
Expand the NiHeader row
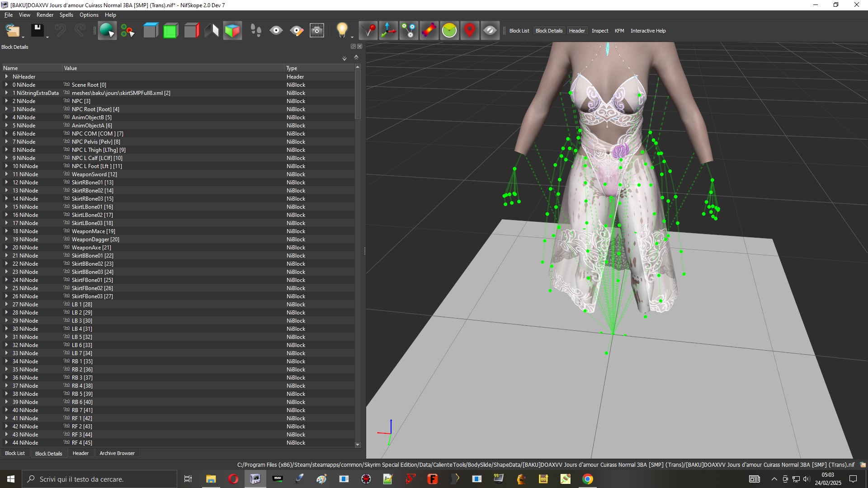point(6,76)
